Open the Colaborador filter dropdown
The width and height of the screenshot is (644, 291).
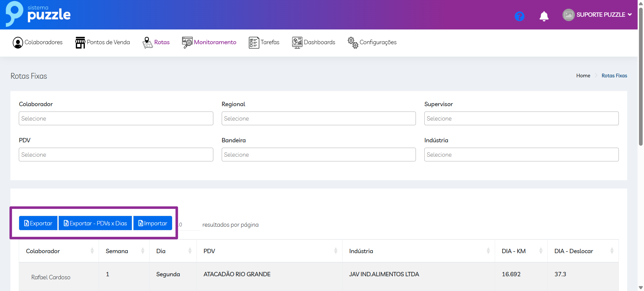click(116, 119)
